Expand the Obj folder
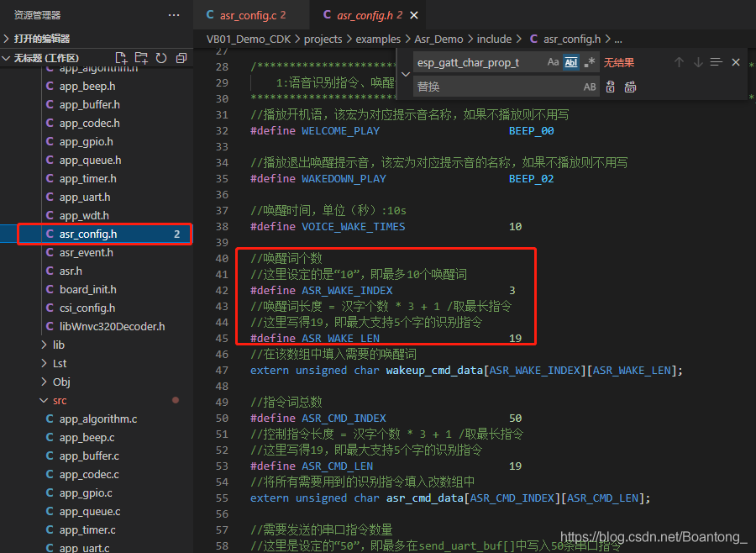 [97, 382]
